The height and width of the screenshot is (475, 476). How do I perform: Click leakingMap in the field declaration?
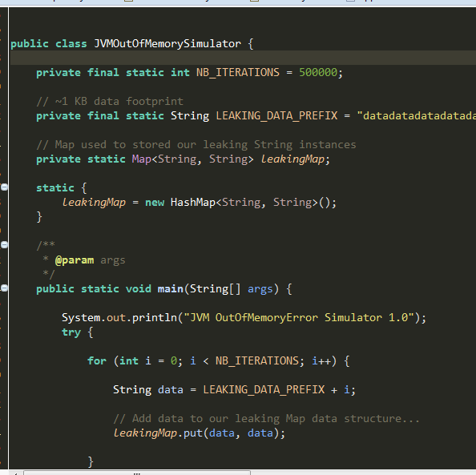pyautogui.click(x=292, y=159)
